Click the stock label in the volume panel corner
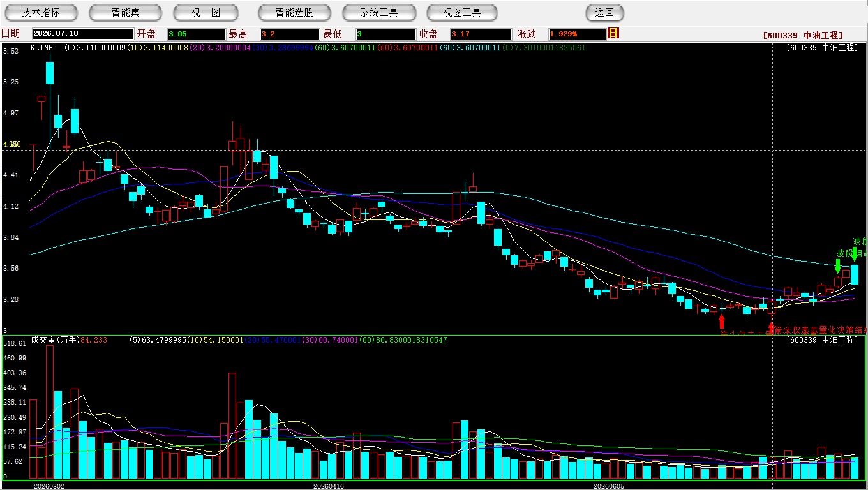The image size is (868, 490). 823,340
